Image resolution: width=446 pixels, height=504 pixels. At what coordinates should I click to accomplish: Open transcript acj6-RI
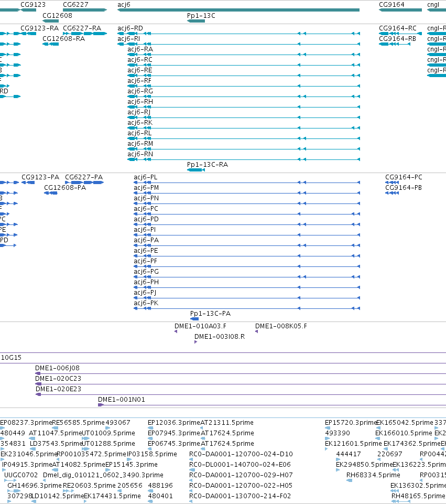coord(128,39)
